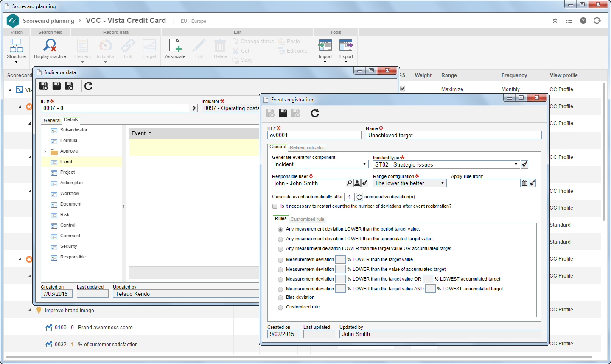611x364 pixels.
Task: Click the Structure icon in the Vision group
Action: pos(17,45)
